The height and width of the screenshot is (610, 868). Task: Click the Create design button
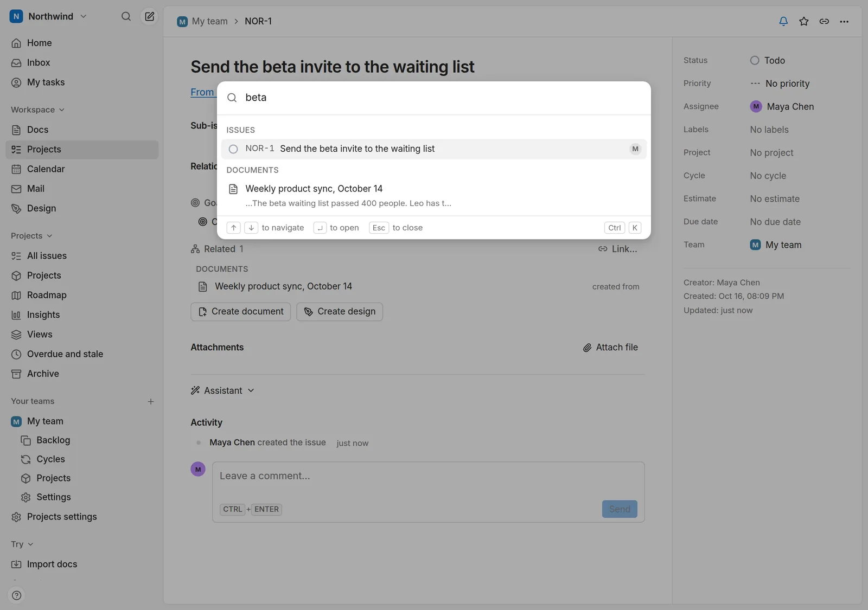[x=340, y=312]
